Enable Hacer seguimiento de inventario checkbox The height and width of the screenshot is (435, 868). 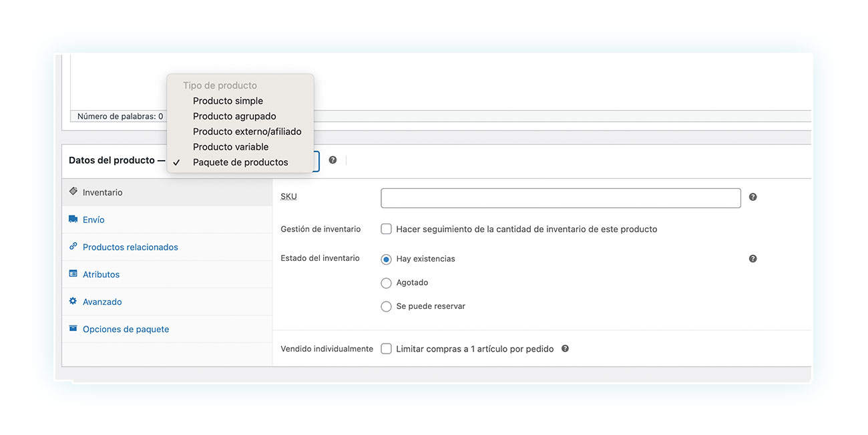pyautogui.click(x=386, y=229)
